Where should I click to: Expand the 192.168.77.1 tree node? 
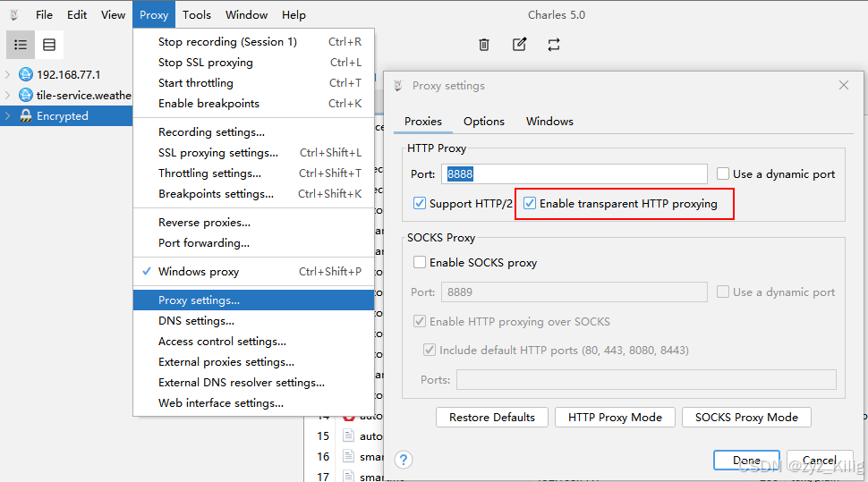point(8,74)
